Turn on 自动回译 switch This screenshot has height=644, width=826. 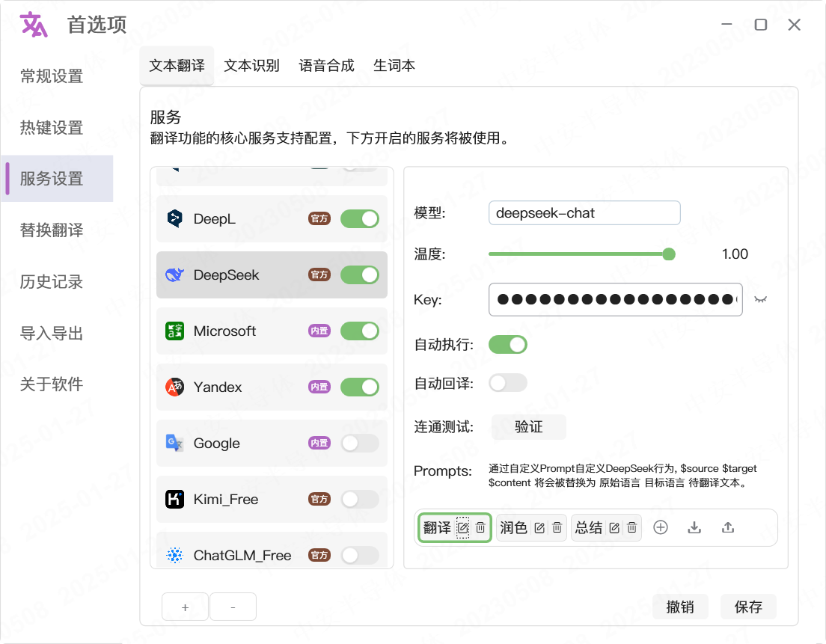click(508, 383)
